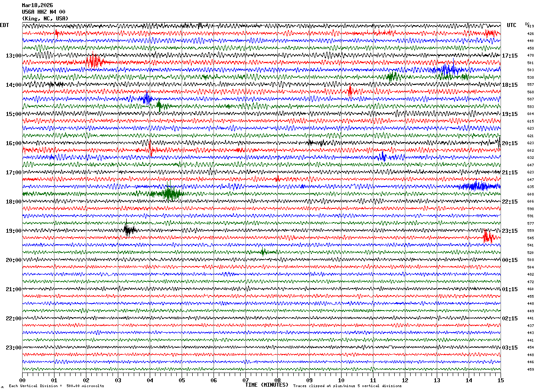Viewport: 536px width, 392px height.
Task: Click the DC offset value 460
Action: point(530,289)
